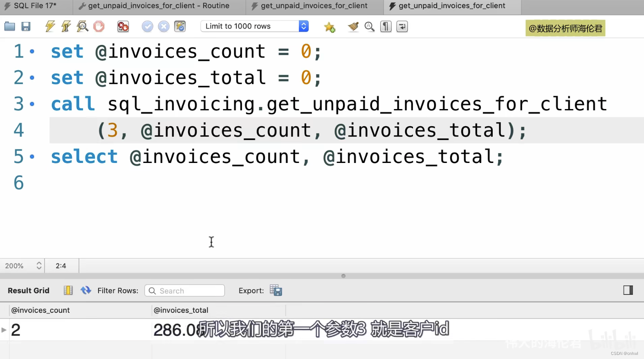Save the script with floppy icon
644x359 pixels.
(26, 27)
